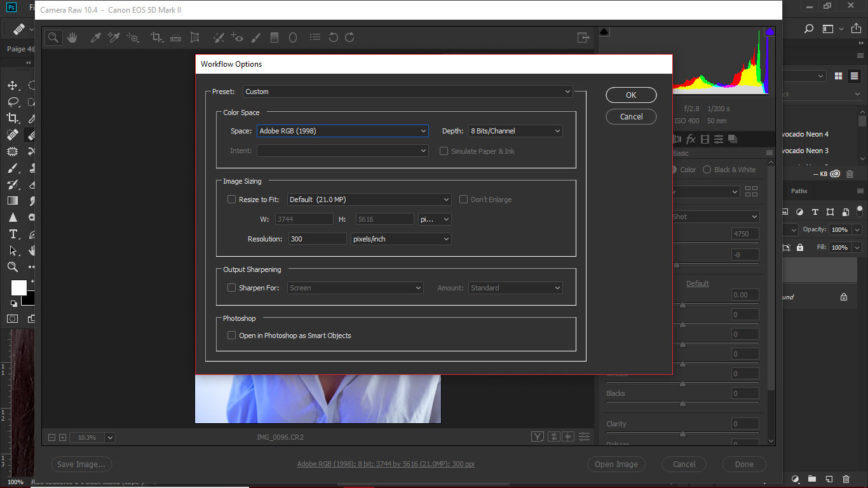Open the Presets sliders panel tab
868x488 pixels.
(x=719, y=139)
